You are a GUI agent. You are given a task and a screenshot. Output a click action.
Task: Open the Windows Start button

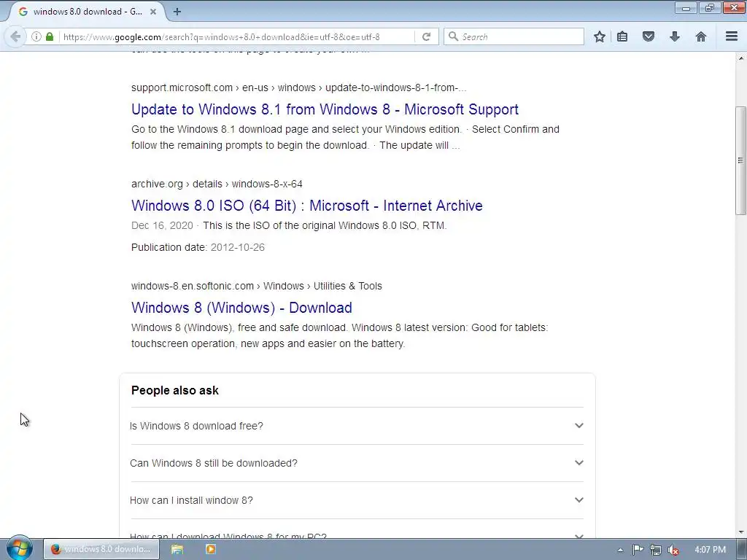(x=19, y=548)
